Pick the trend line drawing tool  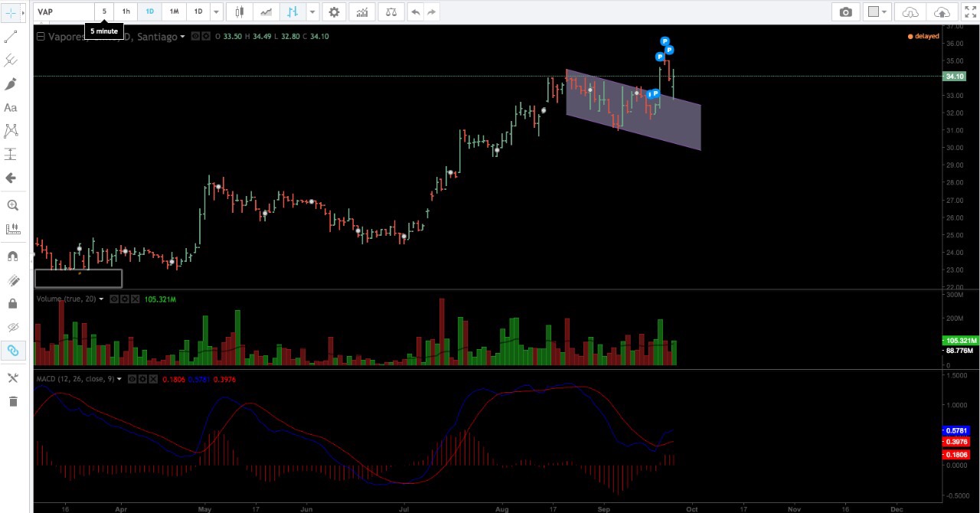[11, 37]
